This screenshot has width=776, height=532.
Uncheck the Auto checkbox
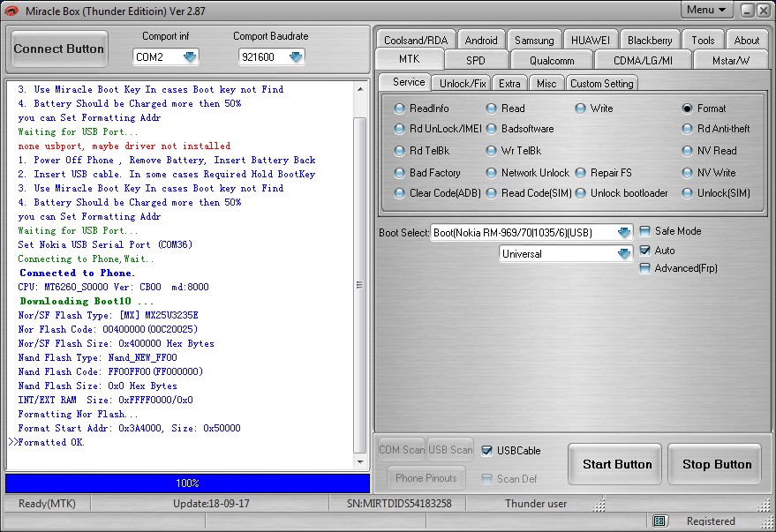click(x=644, y=251)
